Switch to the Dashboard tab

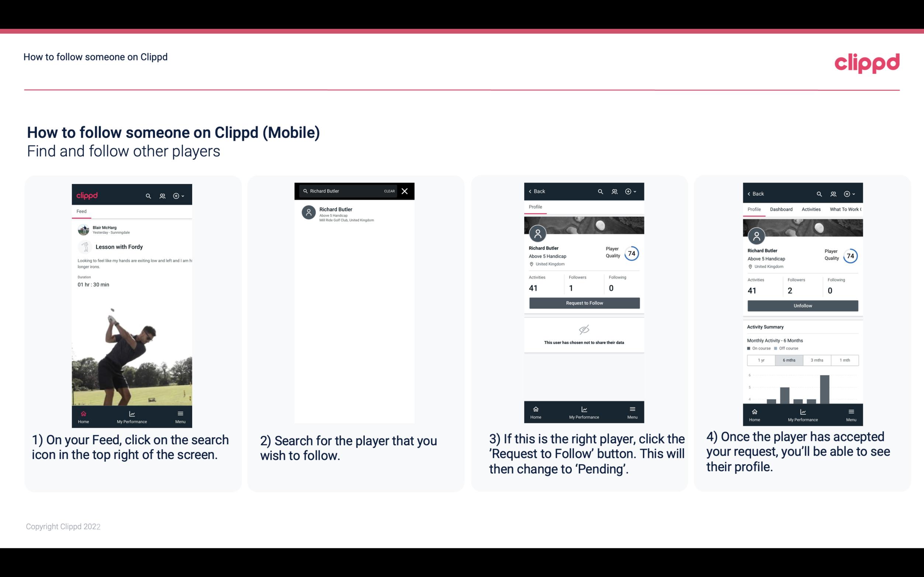[782, 209]
